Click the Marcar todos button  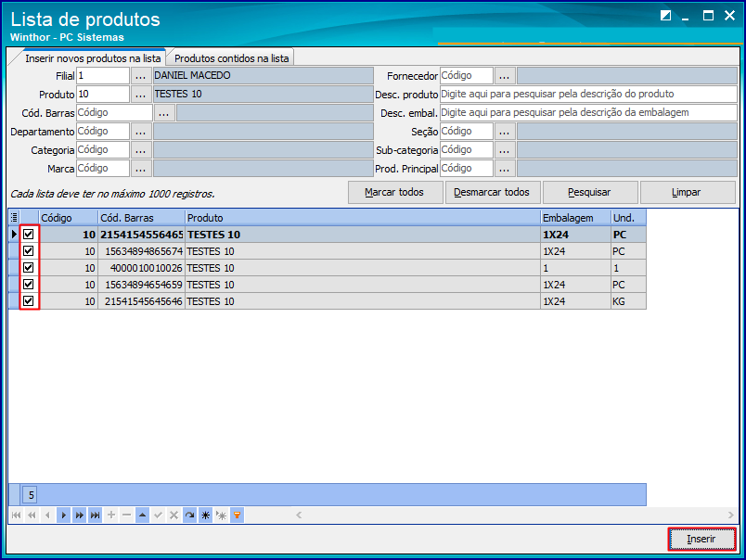(395, 192)
